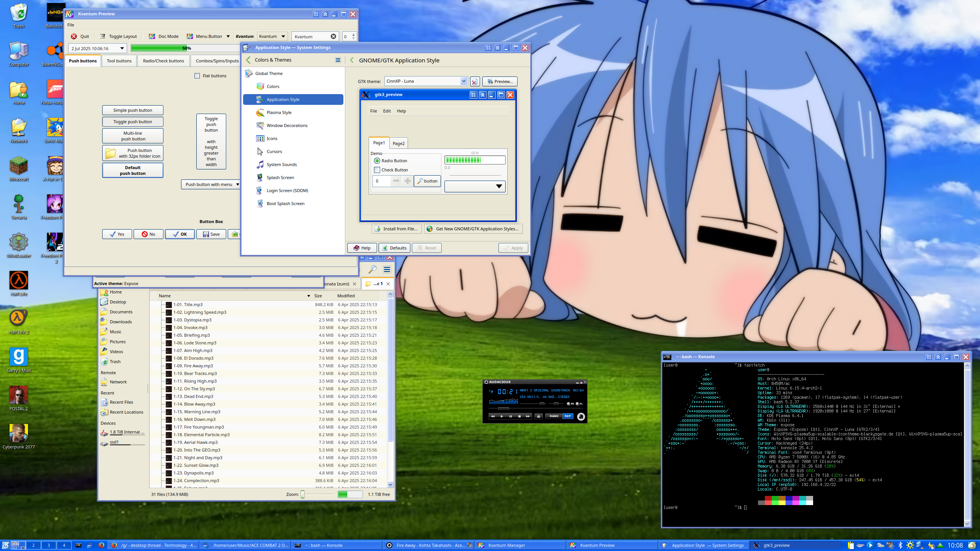
Task: Click the Quit icon in Kvantum Preview toolbar
Action: tap(74, 36)
